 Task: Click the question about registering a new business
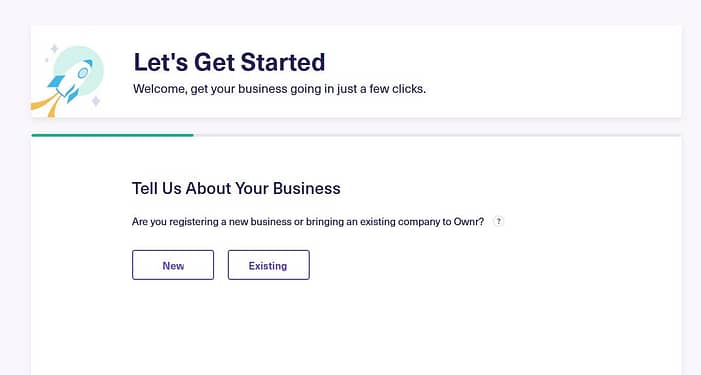click(x=308, y=222)
